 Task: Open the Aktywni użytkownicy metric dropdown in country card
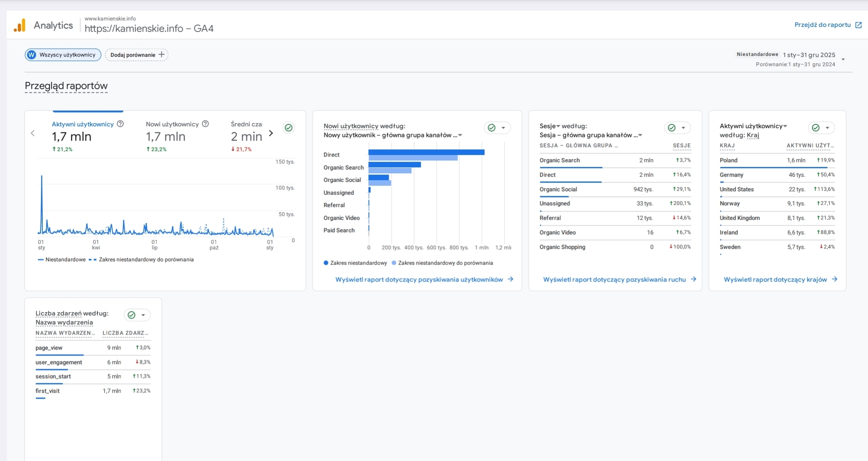785,126
